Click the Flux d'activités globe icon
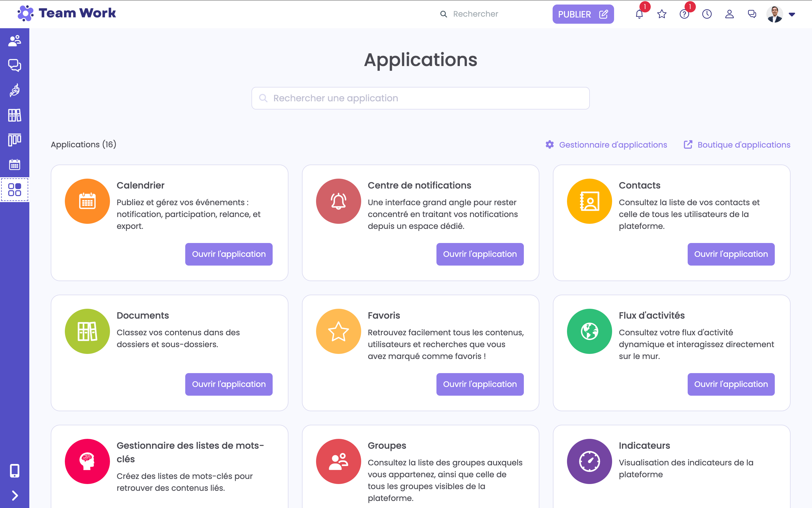 coord(590,331)
